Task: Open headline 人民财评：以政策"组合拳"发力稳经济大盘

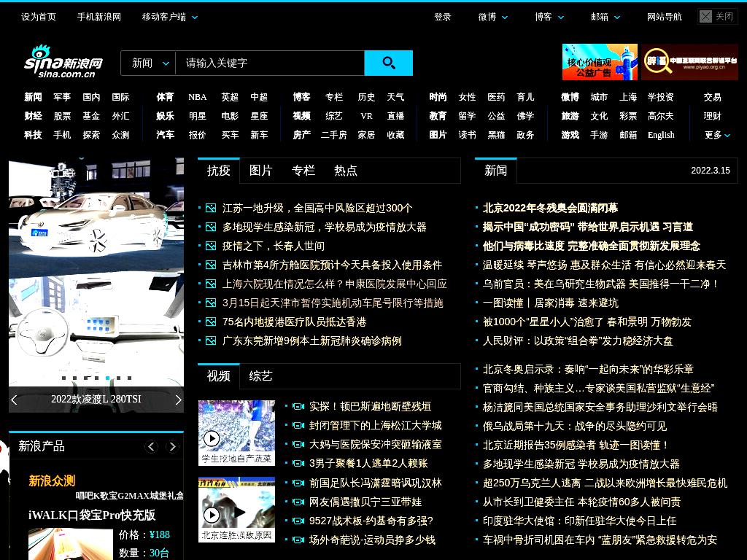Action: click(578, 341)
